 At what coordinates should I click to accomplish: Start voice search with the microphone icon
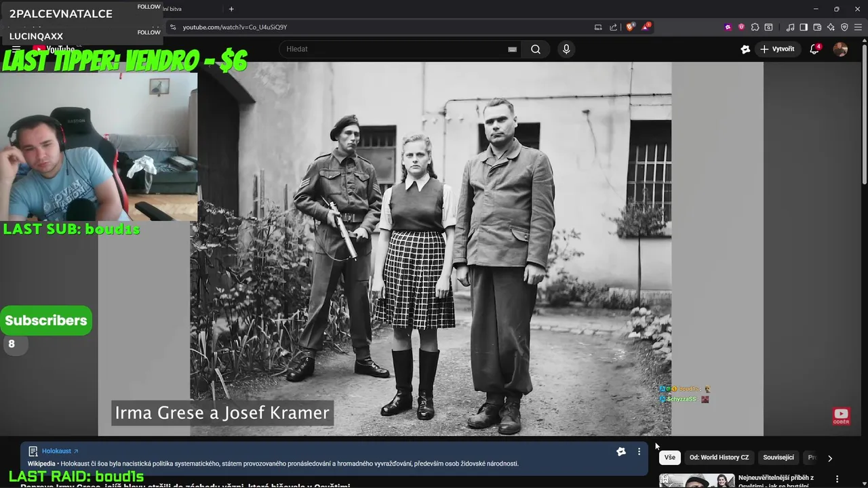(566, 49)
